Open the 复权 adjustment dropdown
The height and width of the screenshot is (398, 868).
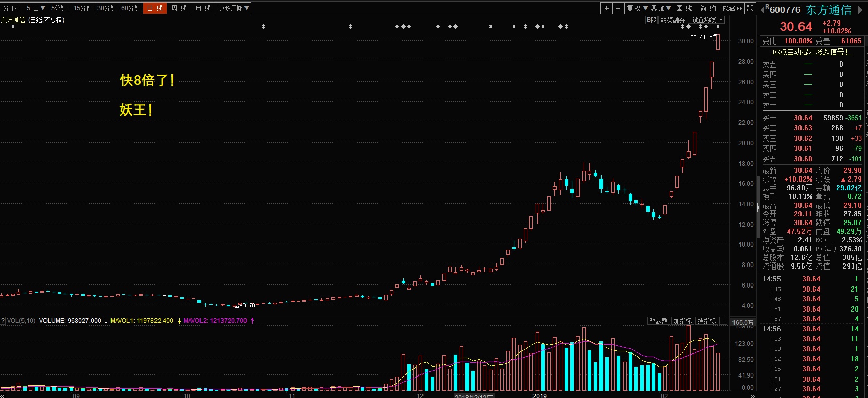click(x=637, y=8)
